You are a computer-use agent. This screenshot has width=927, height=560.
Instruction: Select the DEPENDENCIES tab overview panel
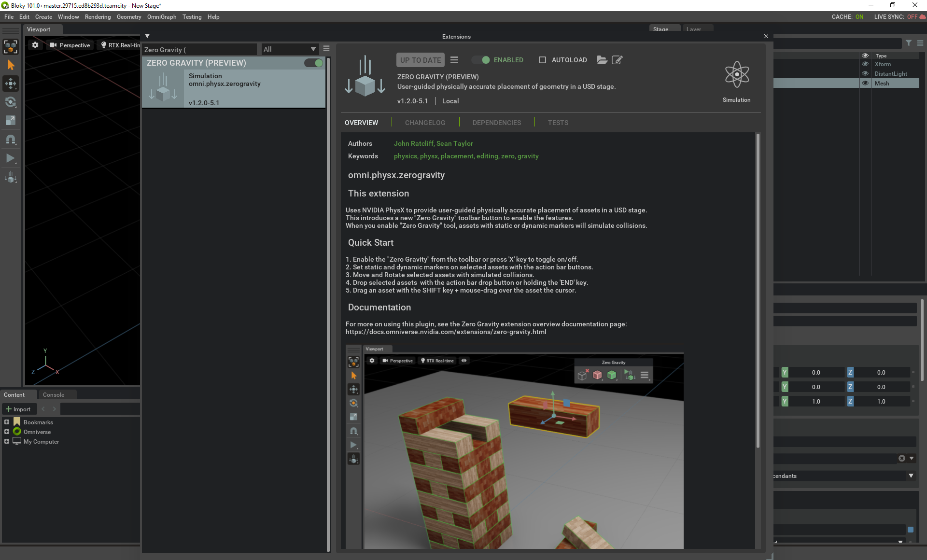tap(496, 122)
